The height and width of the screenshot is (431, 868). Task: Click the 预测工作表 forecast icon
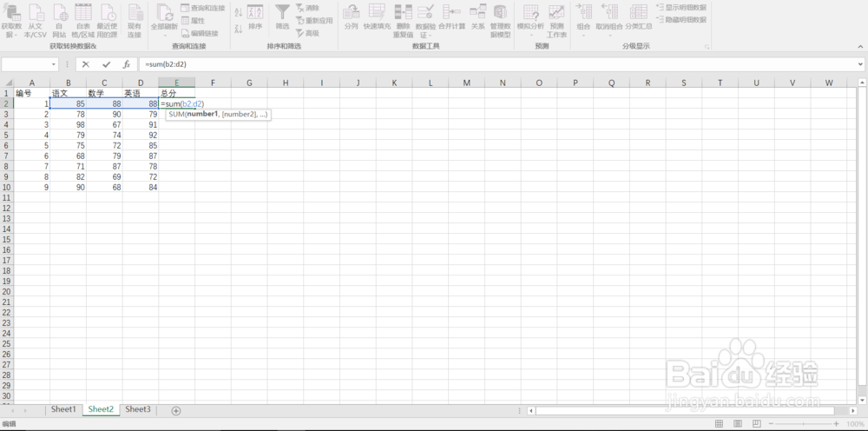pos(556,21)
